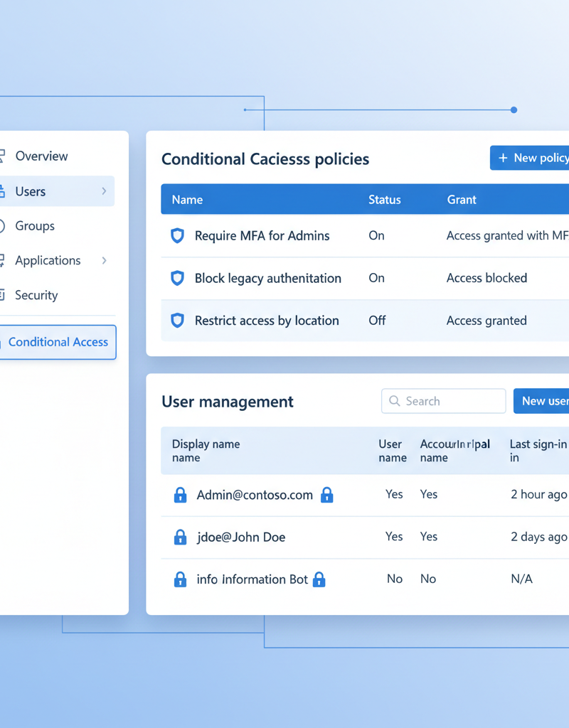Click shield icon for Restrict access by location

click(177, 321)
